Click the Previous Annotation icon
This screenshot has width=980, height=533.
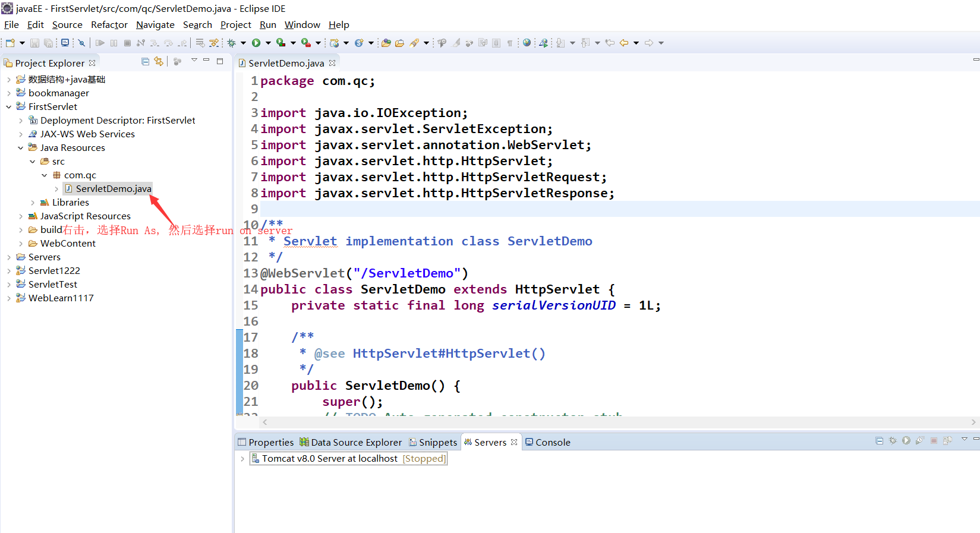(585, 43)
